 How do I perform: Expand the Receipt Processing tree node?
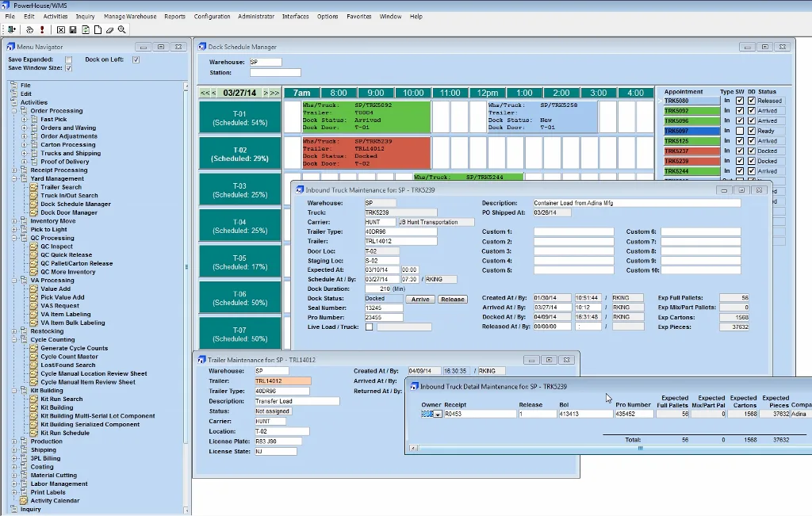coord(14,170)
